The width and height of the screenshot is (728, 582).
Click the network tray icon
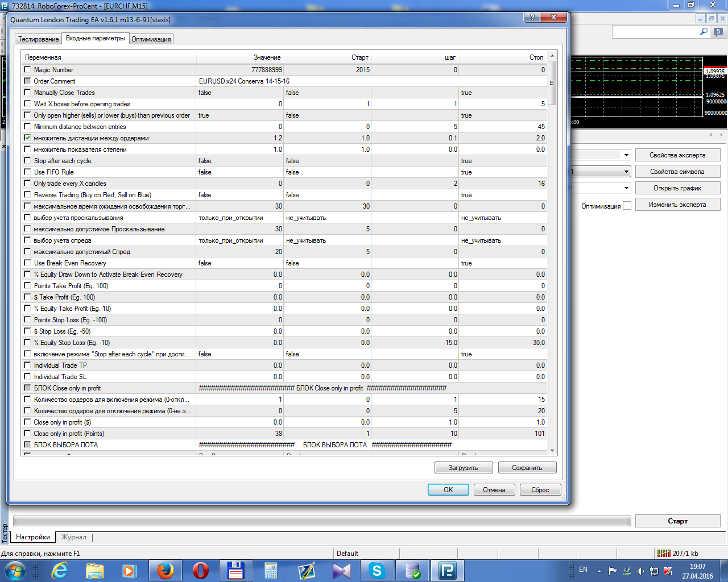coord(654,571)
